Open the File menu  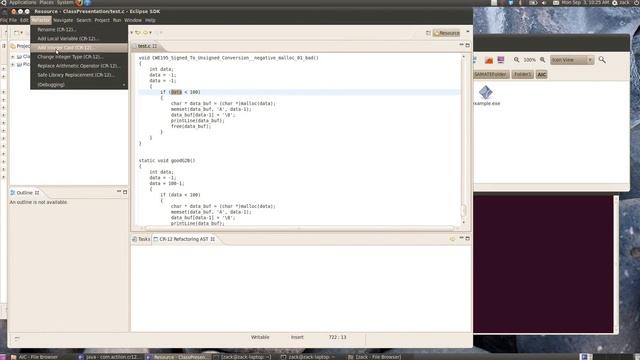tap(13, 20)
